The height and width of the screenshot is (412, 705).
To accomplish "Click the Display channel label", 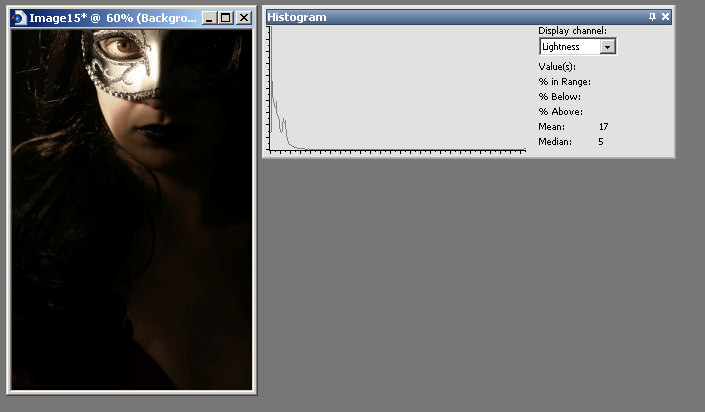I will 572,31.
